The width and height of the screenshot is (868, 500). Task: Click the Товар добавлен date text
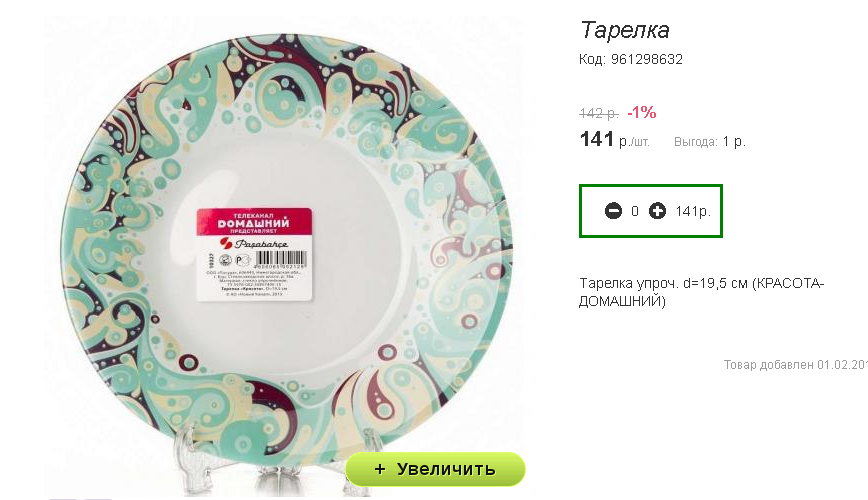[795, 365]
